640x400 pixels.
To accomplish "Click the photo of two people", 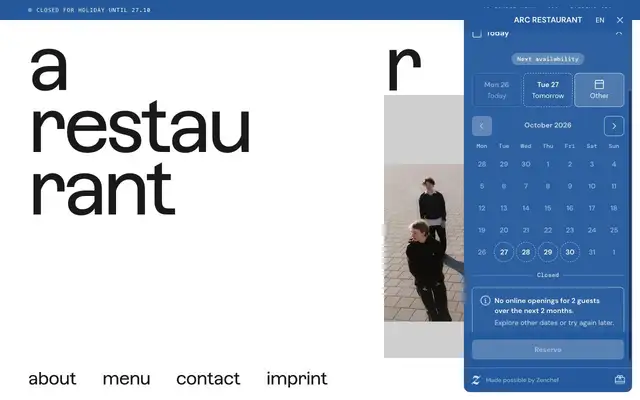I will tap(424, 243).
